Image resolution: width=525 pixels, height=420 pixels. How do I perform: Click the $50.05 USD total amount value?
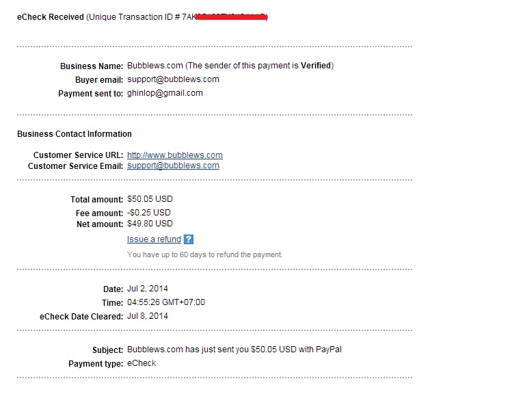coord(150,199)
